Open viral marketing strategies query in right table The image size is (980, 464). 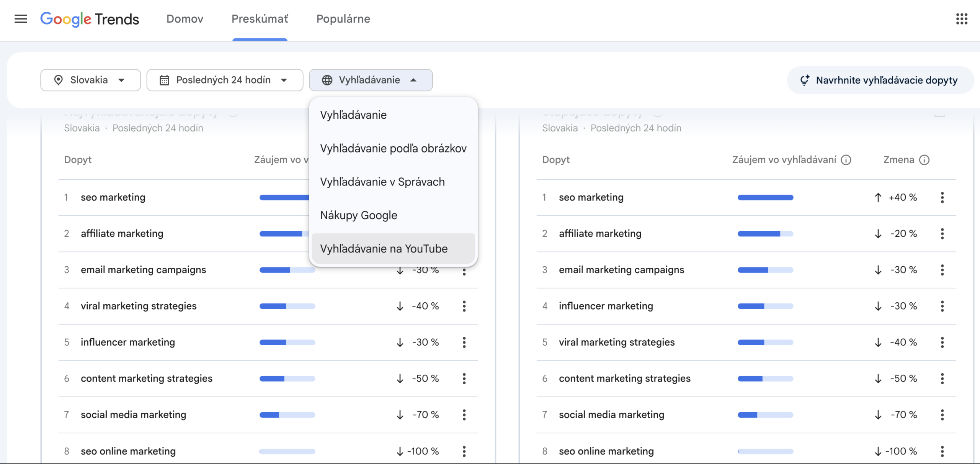pos(617,342)
